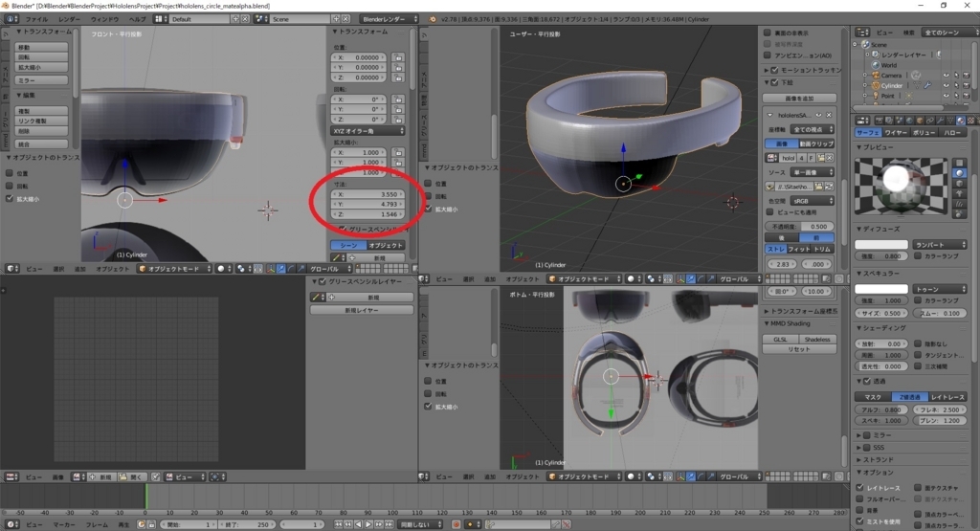980x531 pixels.
Task: Lock the location X value
Action: point(398,57)
